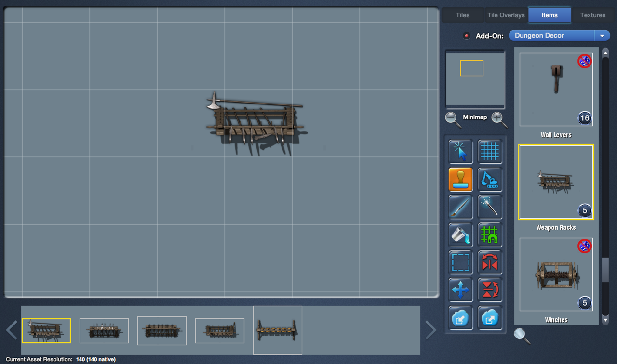The image size is (617, 364).
Task: Select the paint bucket fill tool
Action: point(460,234)
